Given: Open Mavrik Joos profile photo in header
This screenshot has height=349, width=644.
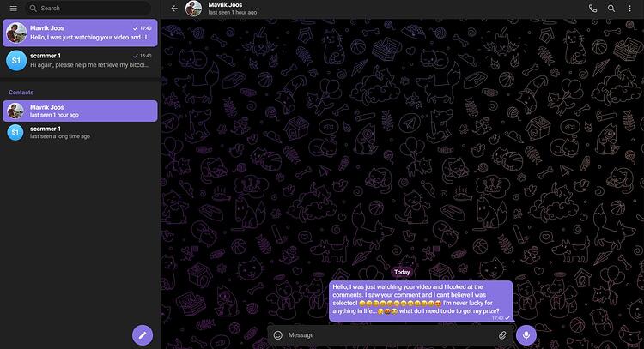Looking at the screenshot, I should pos(193,9).
